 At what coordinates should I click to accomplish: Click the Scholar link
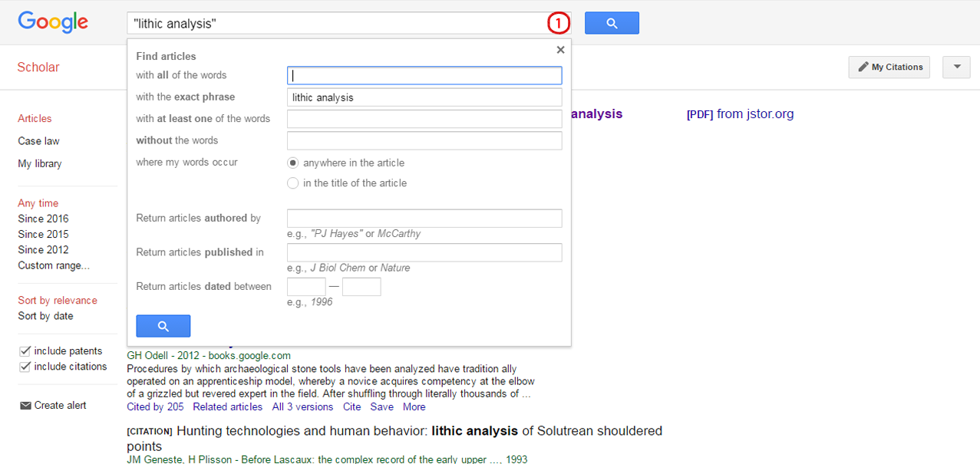(x=38, y=67)
